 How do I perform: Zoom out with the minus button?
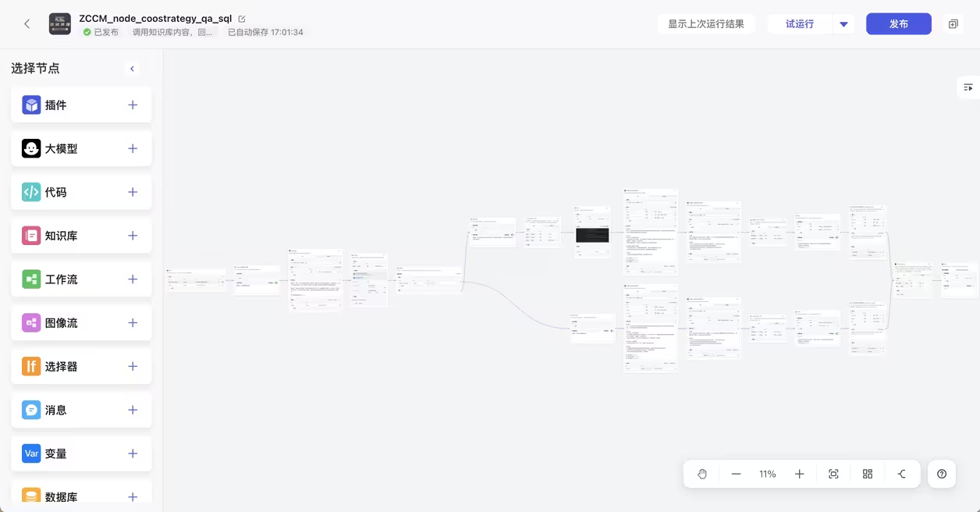(x=736, y=474)
